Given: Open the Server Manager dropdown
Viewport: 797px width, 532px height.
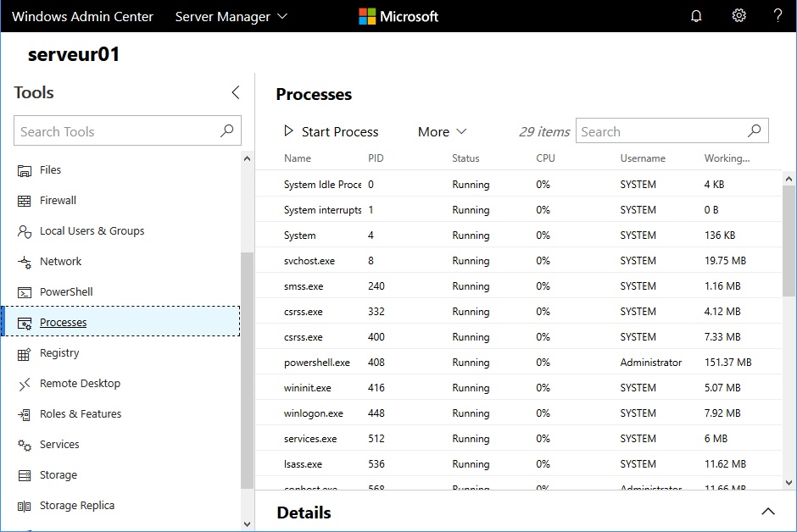Looking at the screenshot, I should tap(231, 16).
